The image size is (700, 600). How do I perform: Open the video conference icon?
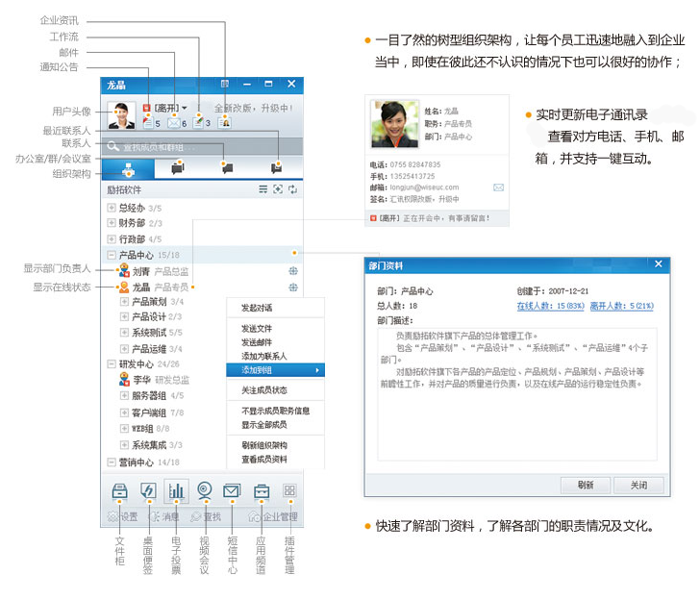tap(205, 491)
